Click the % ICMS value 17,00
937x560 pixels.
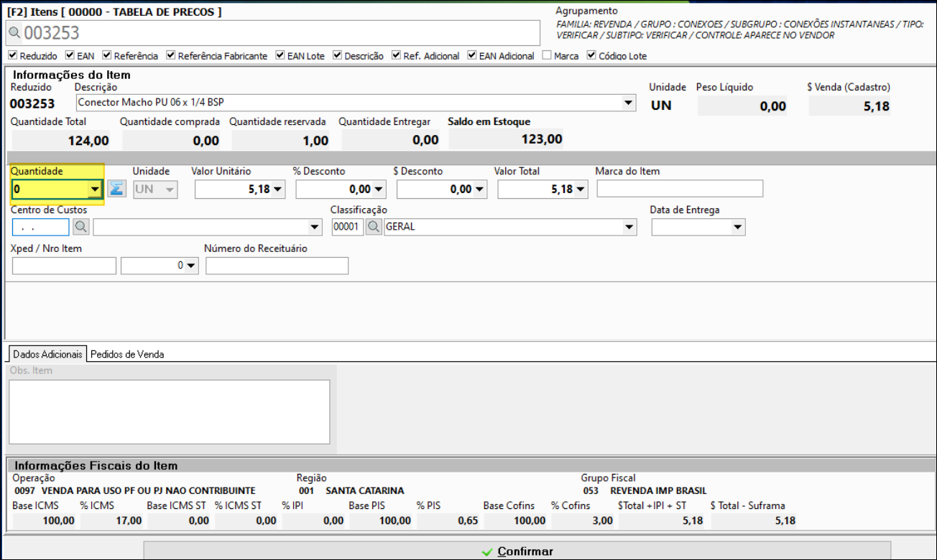click(x=129, y=521)
